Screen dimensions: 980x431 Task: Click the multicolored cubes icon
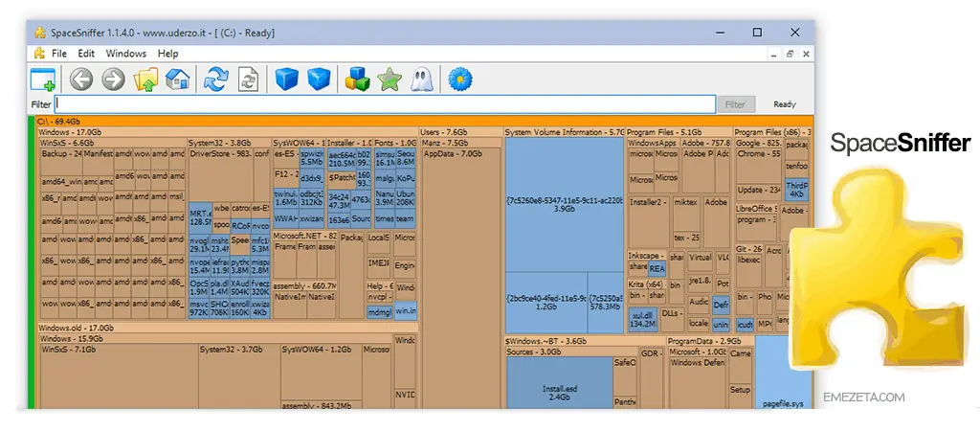tap(357, 79)
